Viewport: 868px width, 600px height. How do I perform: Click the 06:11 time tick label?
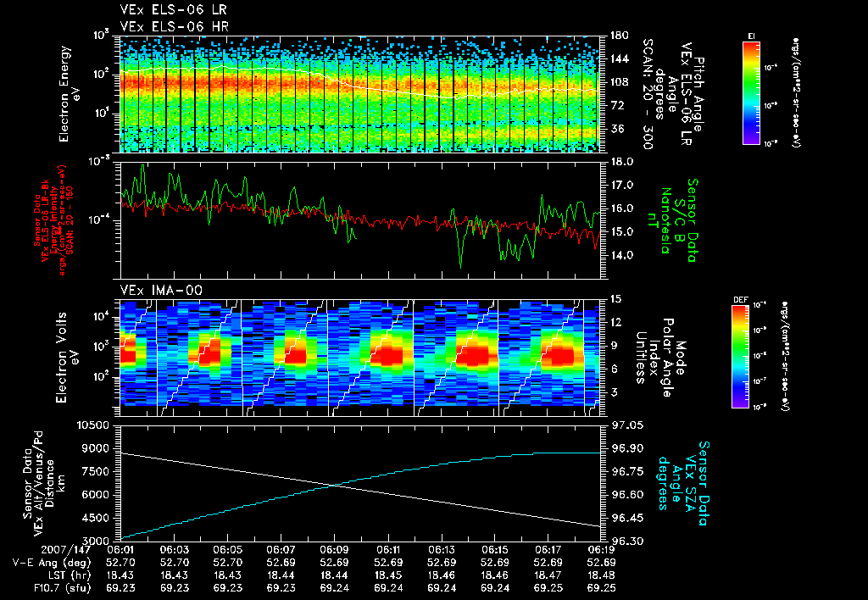pos(388,550)
